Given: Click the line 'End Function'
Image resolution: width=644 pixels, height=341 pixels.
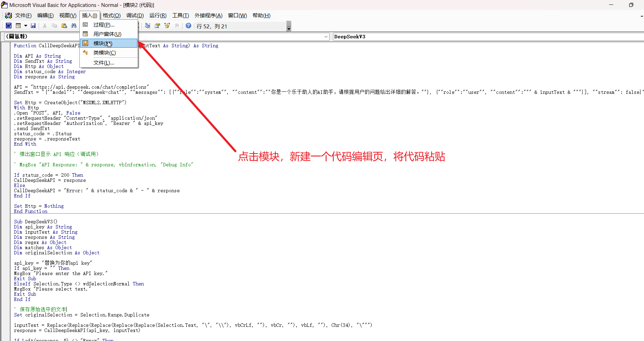Looking at the screenshot, I should (x=31, y=211).
